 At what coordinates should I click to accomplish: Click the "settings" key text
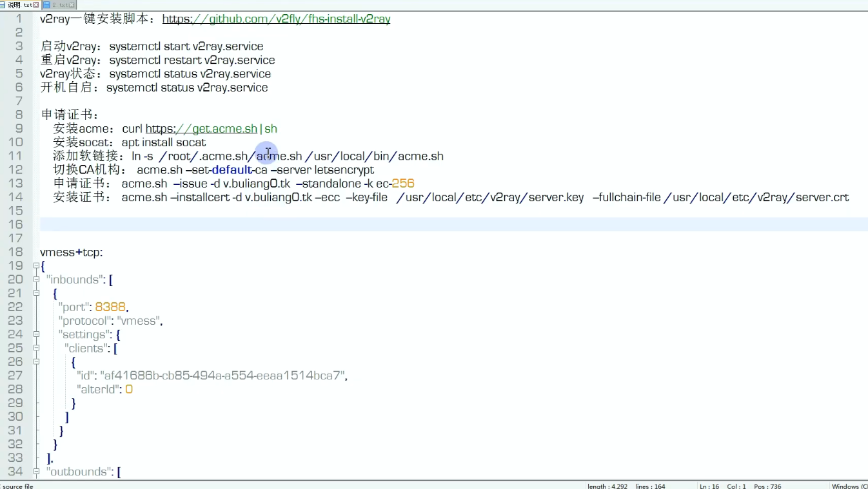[x=83, y=334]
